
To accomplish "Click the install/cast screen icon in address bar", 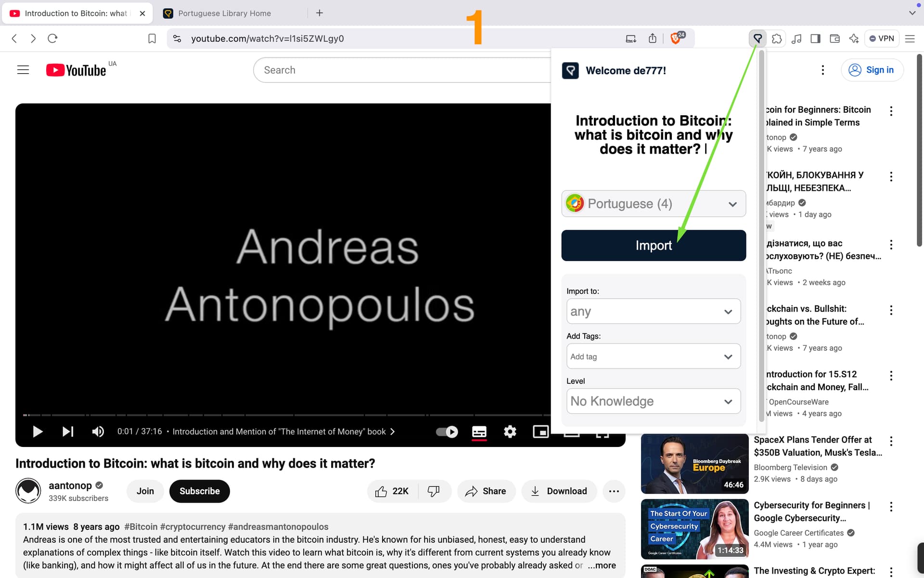I will (x=631, y=39).
